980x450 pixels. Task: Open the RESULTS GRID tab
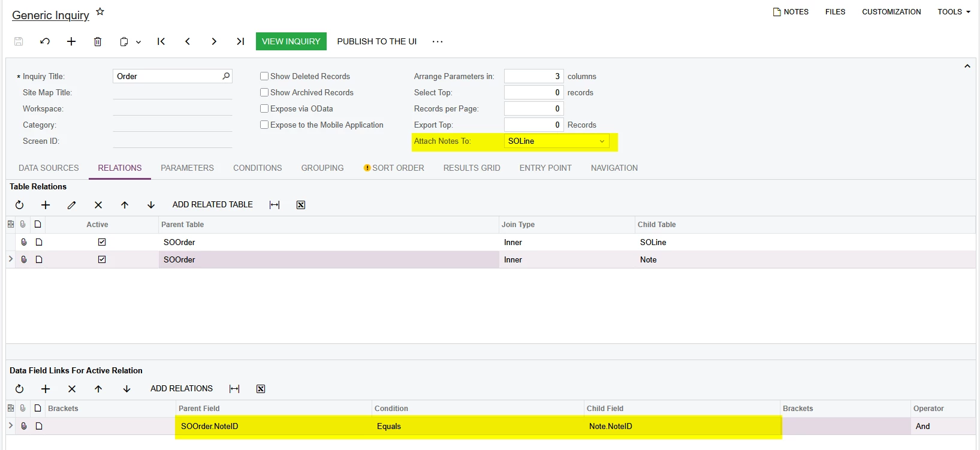[x=472, y=168]
